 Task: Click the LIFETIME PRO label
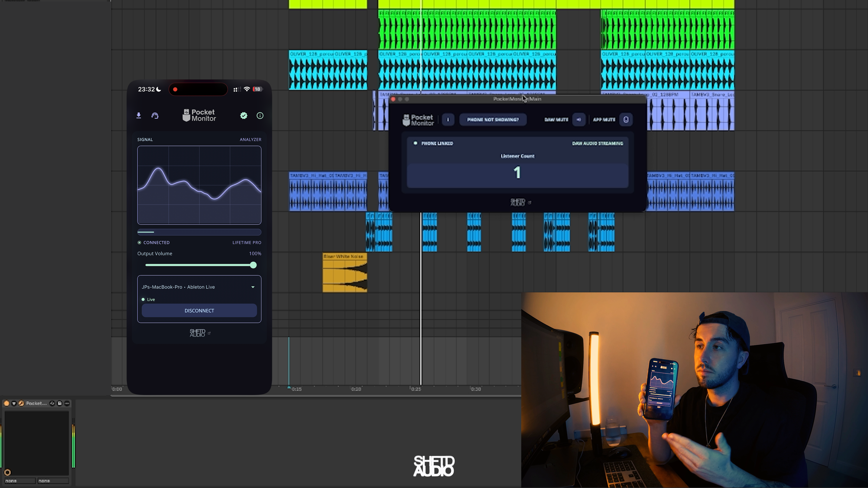(247, 242)
